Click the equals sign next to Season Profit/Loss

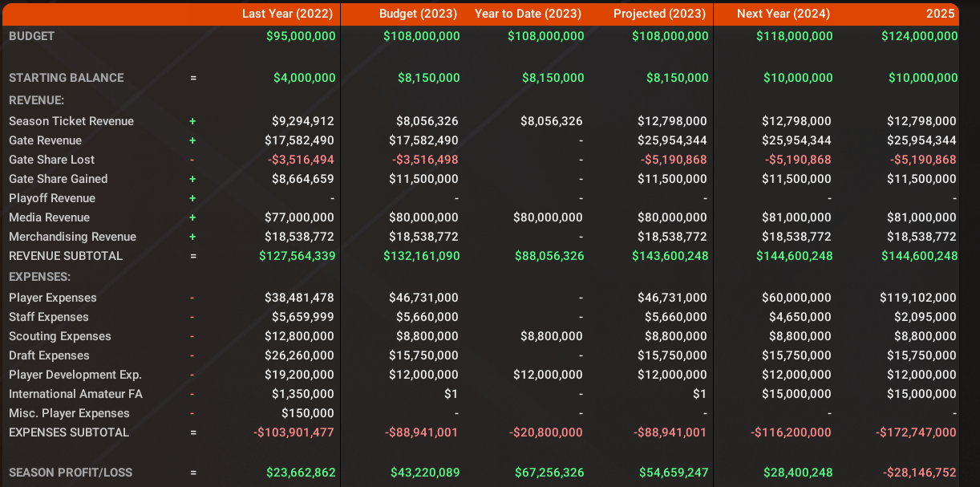click(192, 473)
